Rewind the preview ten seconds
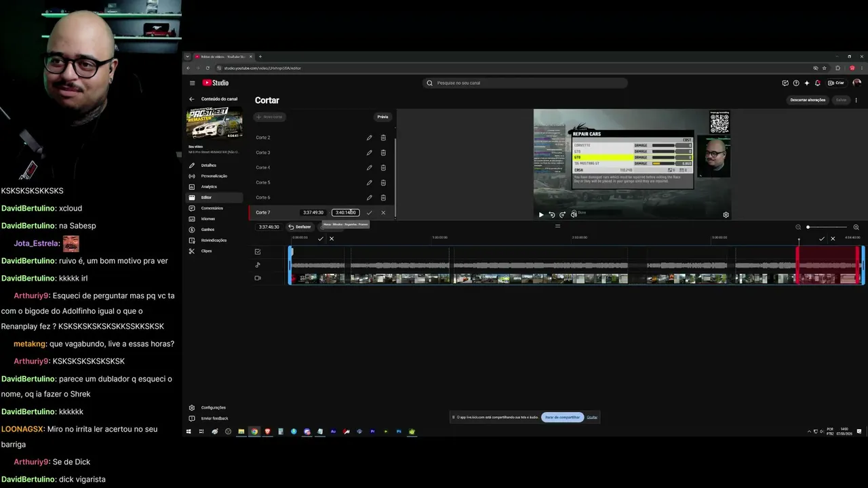Image resolution: width=868 pixels, height=488 pixels. pos(552,215)
